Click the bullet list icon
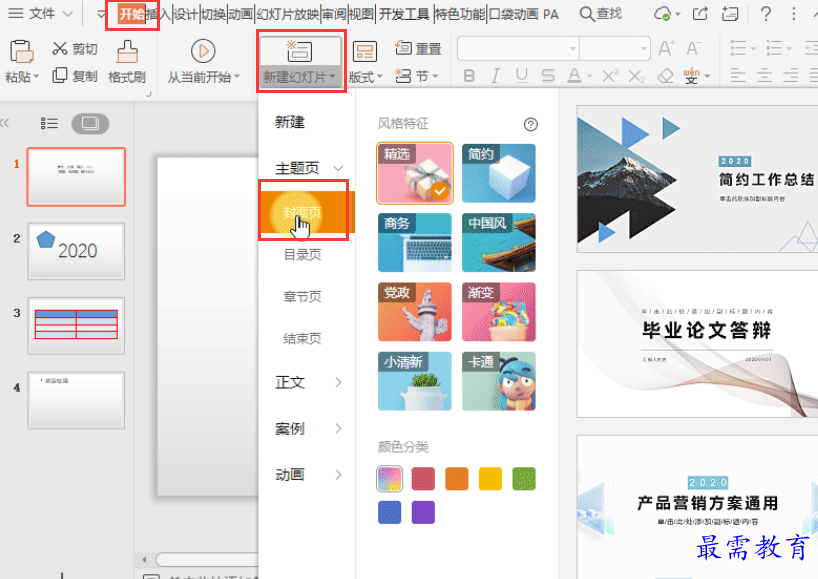The image size is (818, 579). pyautogui.click(x=738, y=48)
